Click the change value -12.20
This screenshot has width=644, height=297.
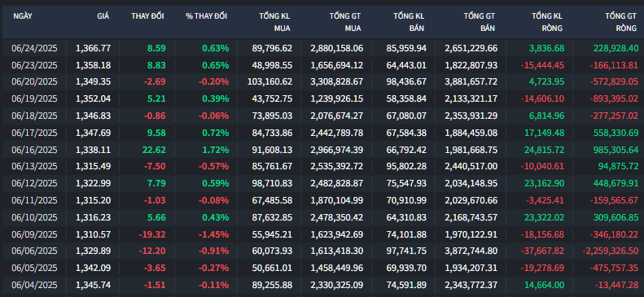point(152,251)
